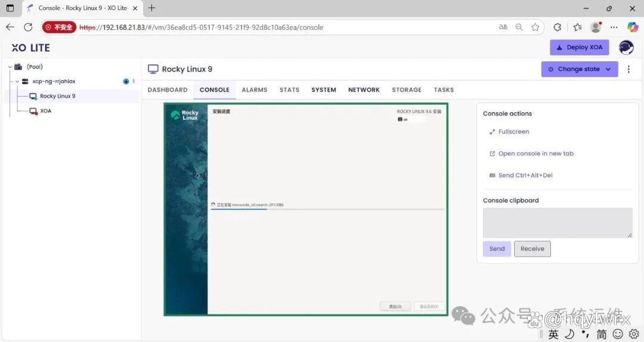Open a new browser tab
Image resolution: width=644 pixels, height=342 pixels.
tap(151, 8)
